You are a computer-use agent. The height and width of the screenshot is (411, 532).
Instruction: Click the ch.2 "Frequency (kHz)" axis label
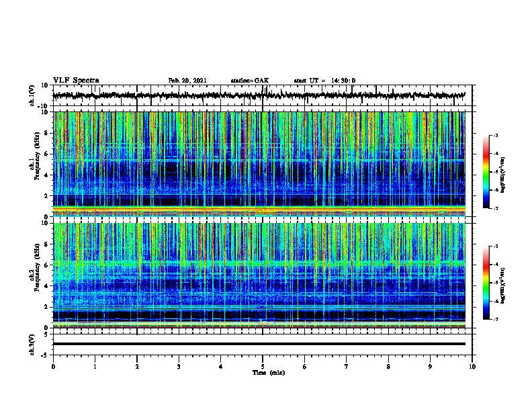click(x=37, y=267)
